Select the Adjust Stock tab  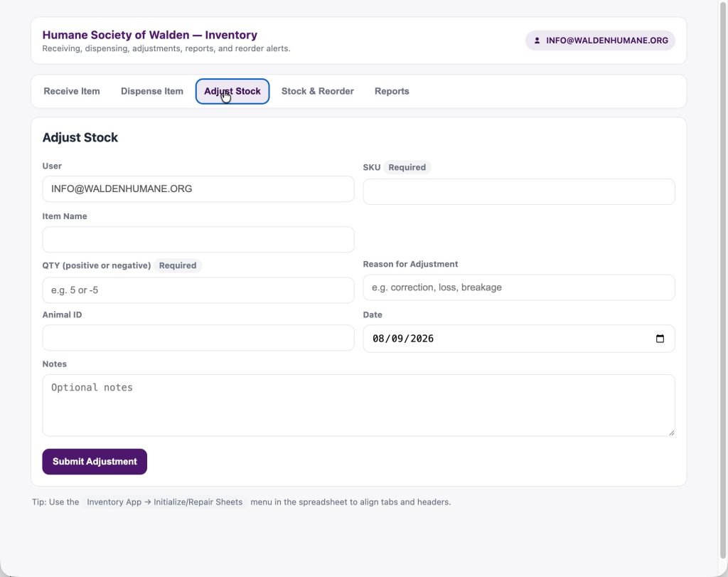232,91
